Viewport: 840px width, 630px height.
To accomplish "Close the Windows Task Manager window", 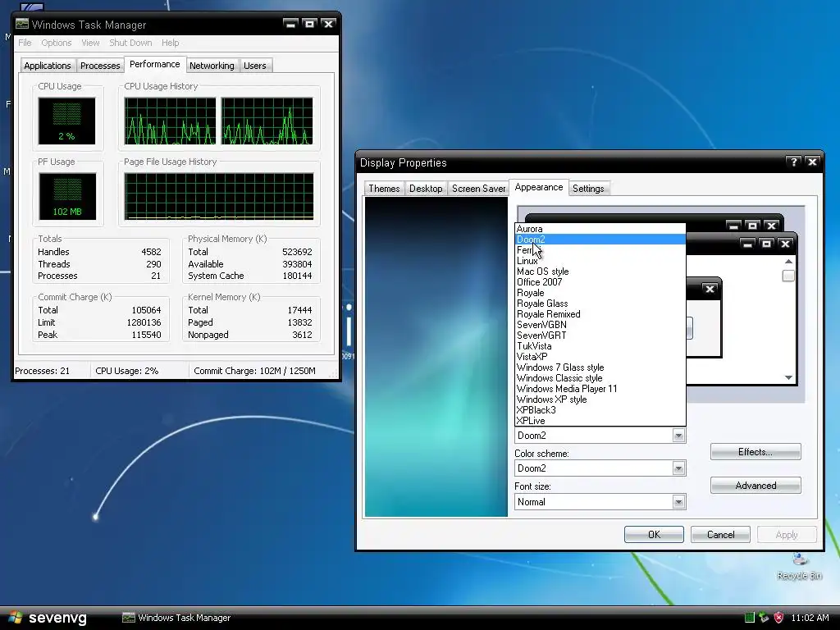I will tap(328, 24).
